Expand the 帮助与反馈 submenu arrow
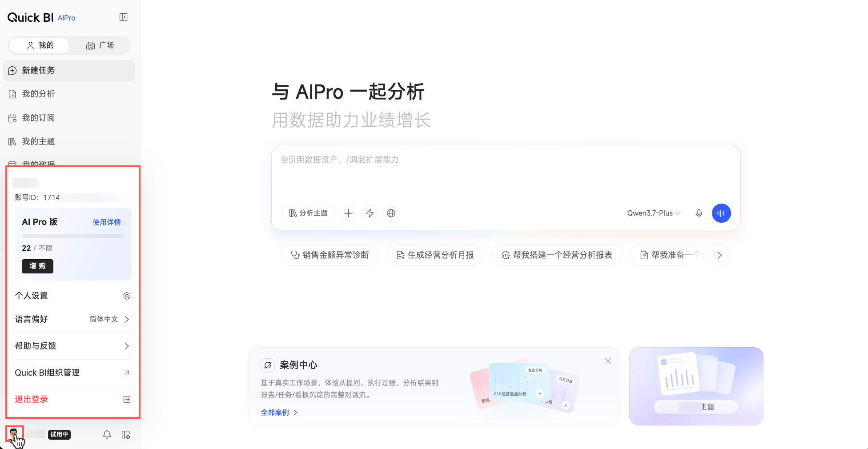This screenshot has width=868, height=449. (x=127, y=346)
